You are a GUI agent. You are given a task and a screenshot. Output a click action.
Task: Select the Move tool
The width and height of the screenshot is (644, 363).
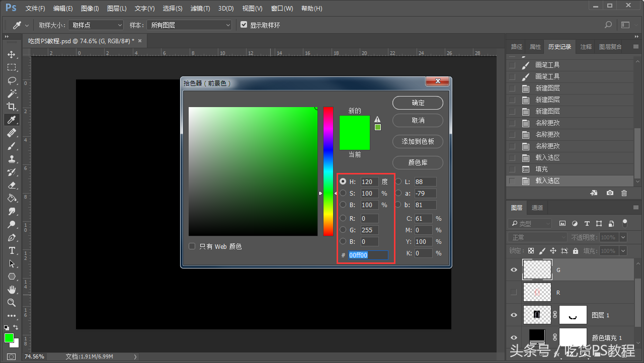point(12,54)
